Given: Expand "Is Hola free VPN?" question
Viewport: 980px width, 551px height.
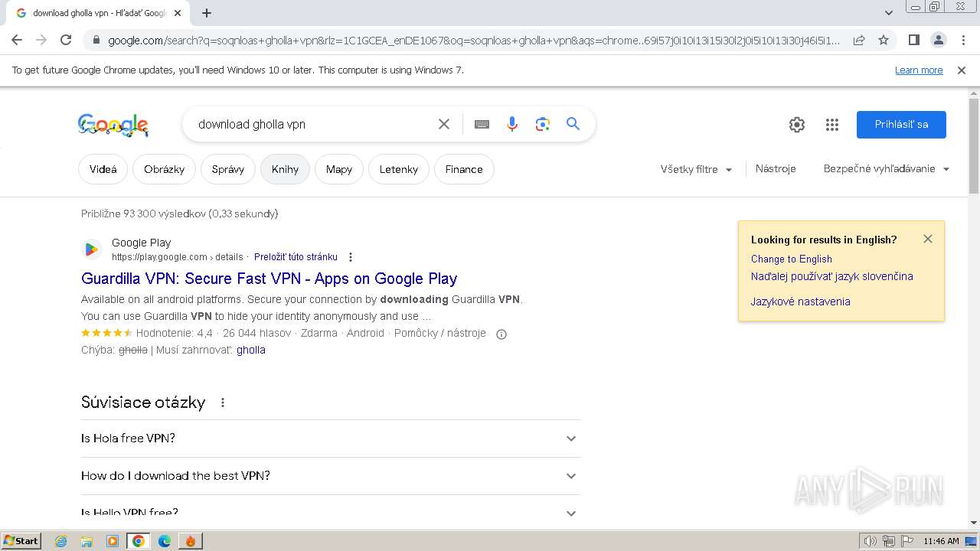Looking at the screenshot, I should click(x=331, y=439).
